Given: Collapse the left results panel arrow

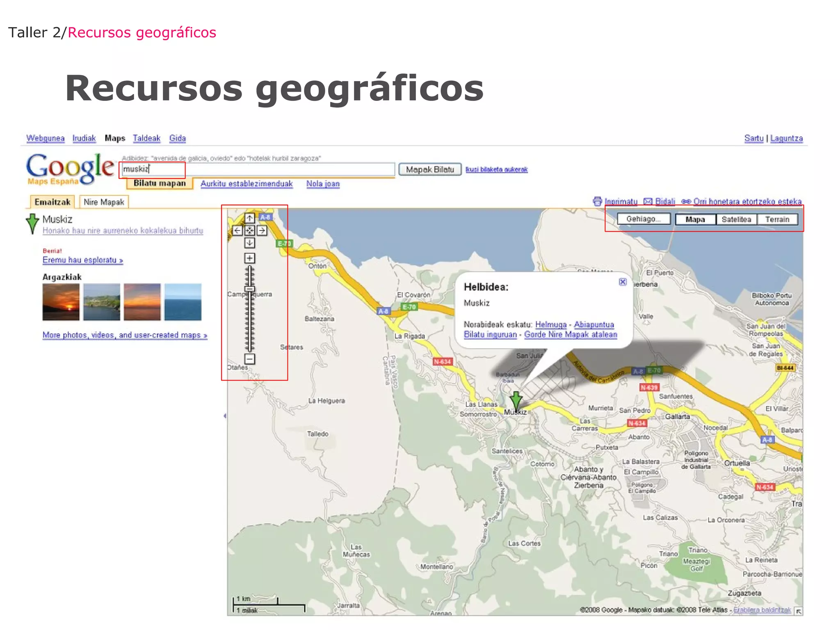Looking at the screenshot, I should point(225,416).
